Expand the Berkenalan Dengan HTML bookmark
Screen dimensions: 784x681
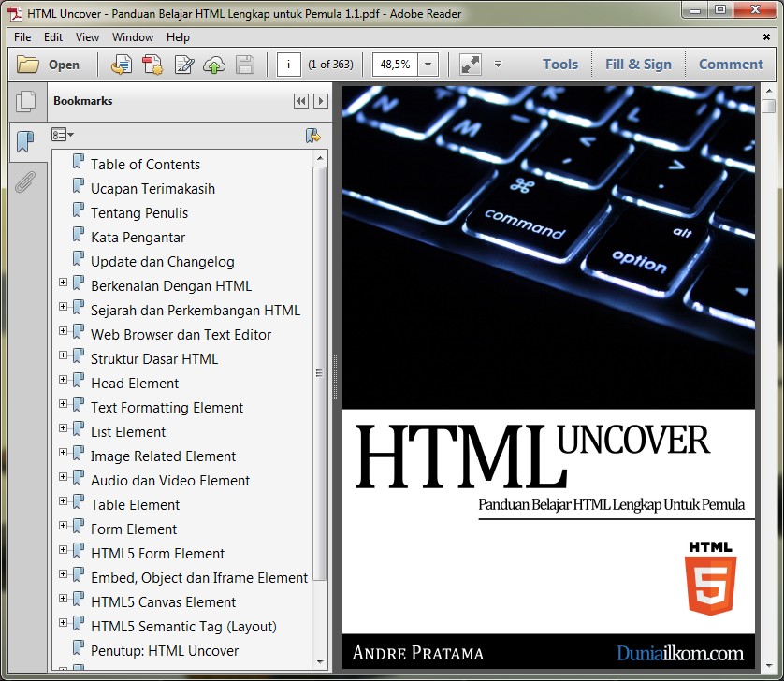[63, 282]
